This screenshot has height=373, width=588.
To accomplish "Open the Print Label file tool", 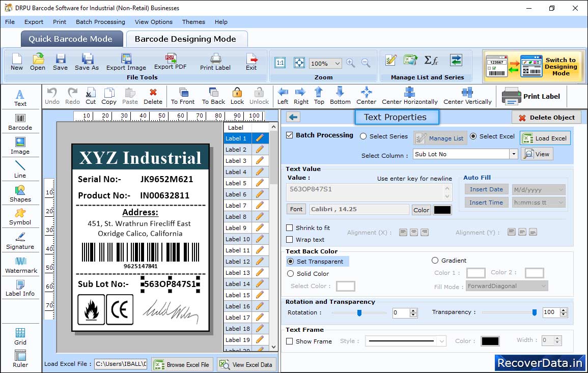I will (215, 62).
